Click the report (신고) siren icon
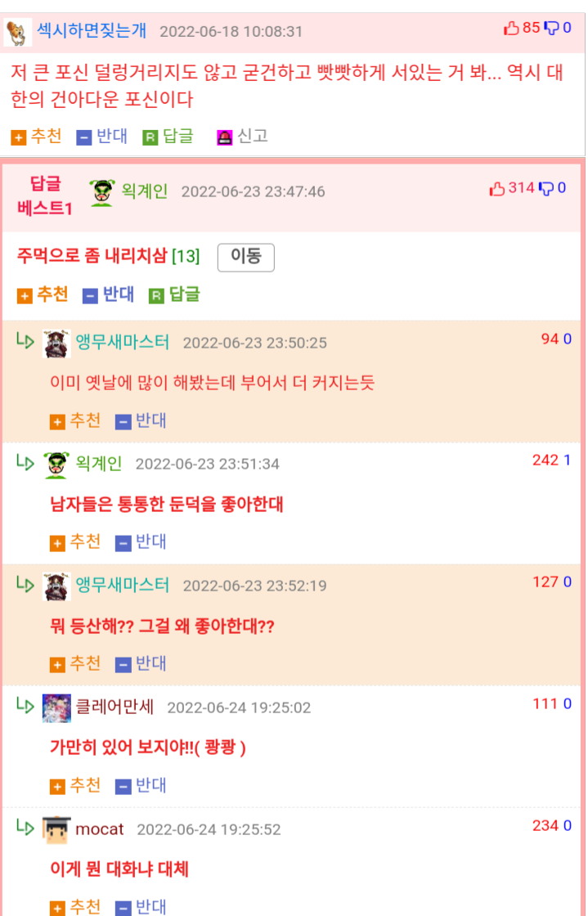 click(x=225, y=137)
